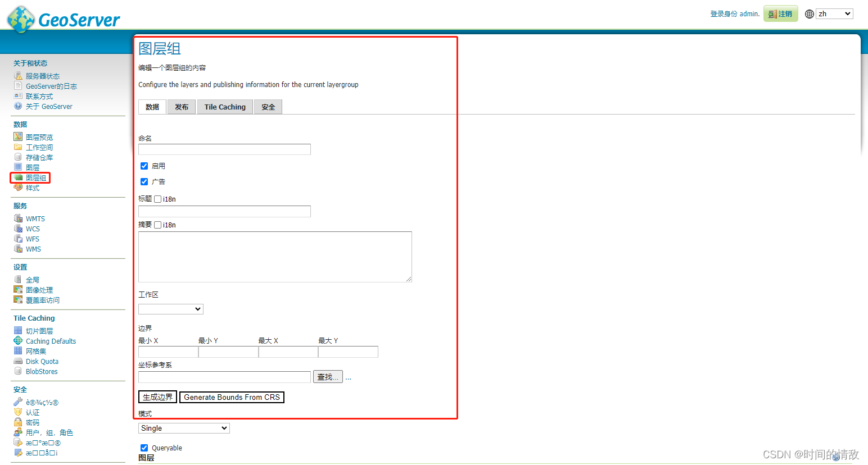
Task: Open the 关于 GeoServer link
Action: 49,106
